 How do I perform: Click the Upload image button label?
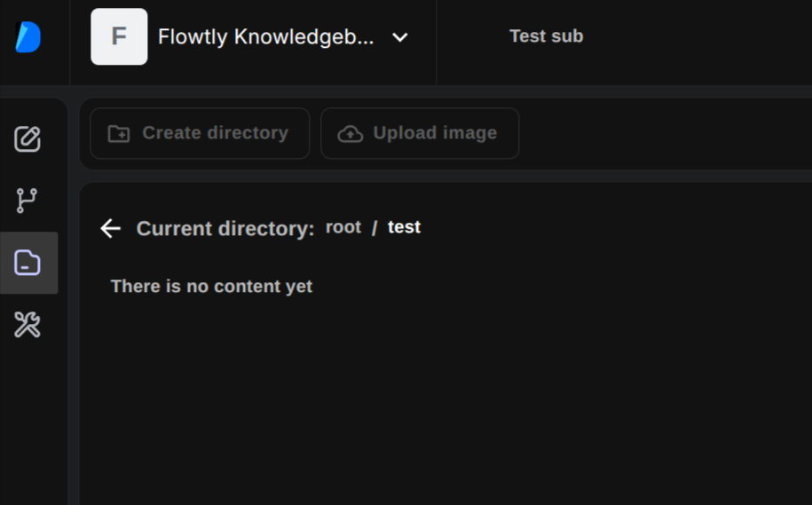(435, 133)
